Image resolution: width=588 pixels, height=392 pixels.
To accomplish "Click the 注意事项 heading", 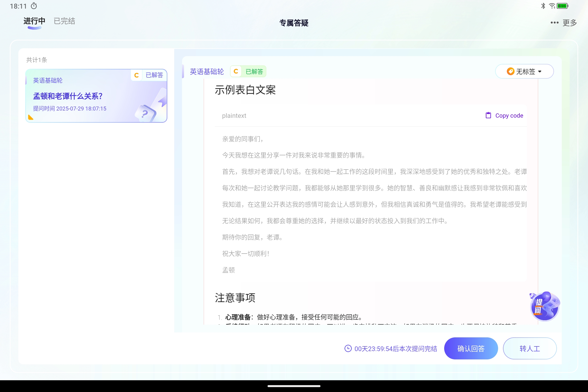I will [x=235, y=298].
